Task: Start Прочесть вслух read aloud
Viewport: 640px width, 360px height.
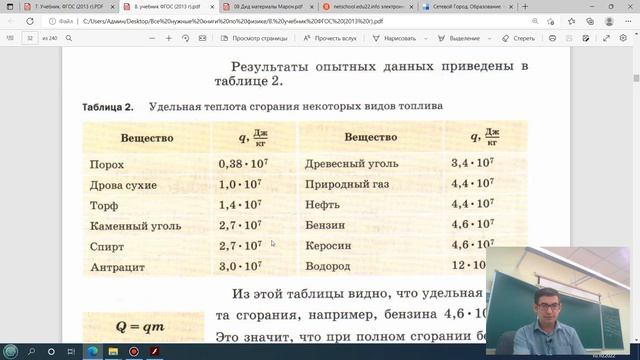Action: point(330,38)
